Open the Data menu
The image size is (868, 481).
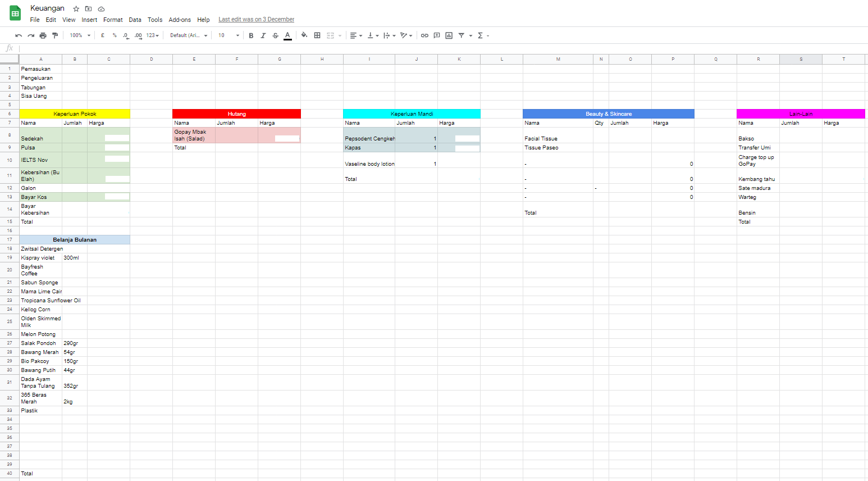click(x=135, y=20)
